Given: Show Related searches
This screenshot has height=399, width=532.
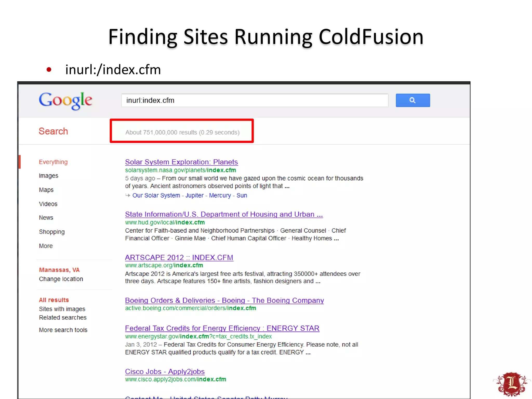Looking at the screenshot, I should [x=63, y=317].
